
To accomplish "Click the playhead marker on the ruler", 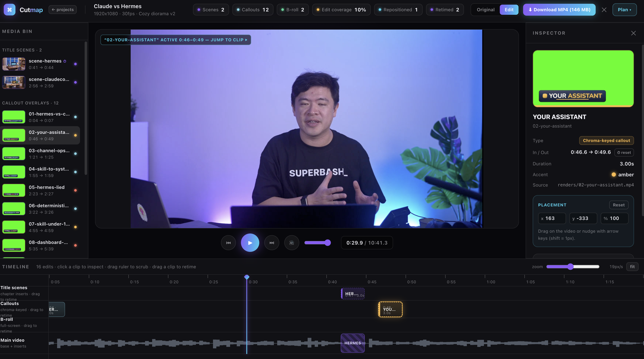I will click(247, 277).
